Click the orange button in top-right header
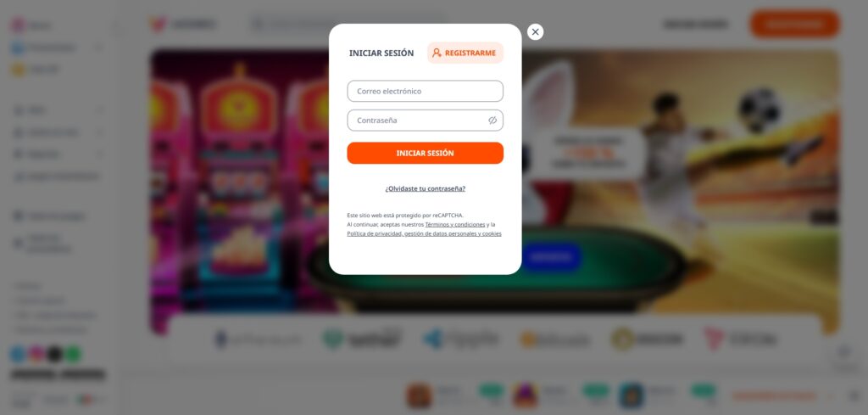Screen dimensions: 868x415 795,25
